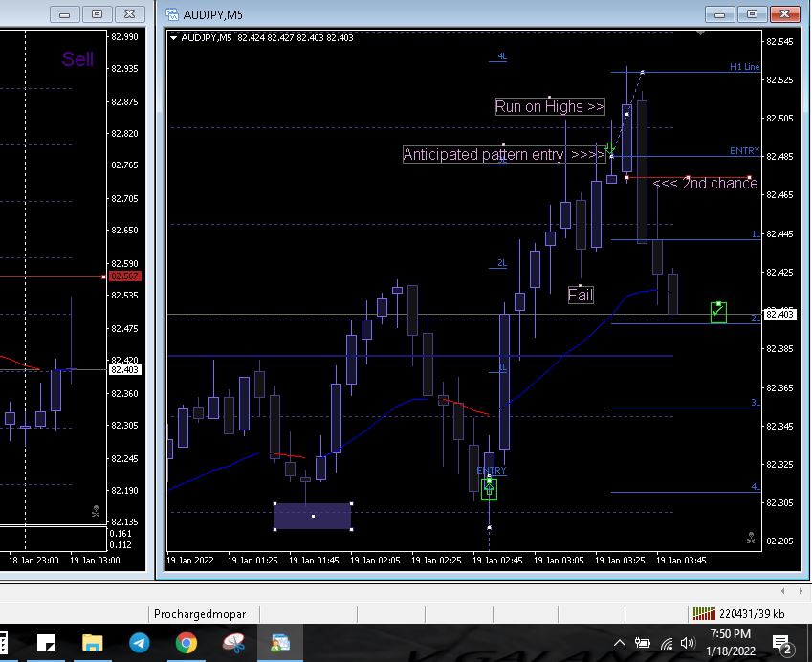Click the 4L label near 82.305
Screen dimensions: 812x662
[755, 486]
